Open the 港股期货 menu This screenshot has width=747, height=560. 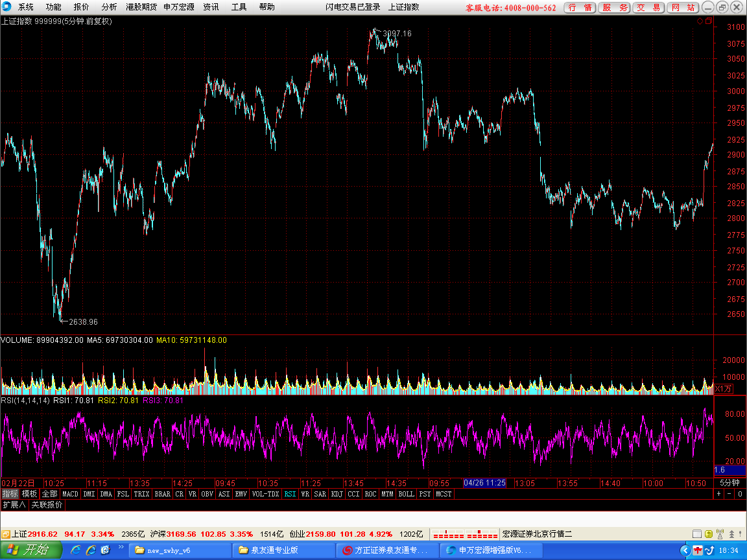pyautogui.click(x=141, y=7)
